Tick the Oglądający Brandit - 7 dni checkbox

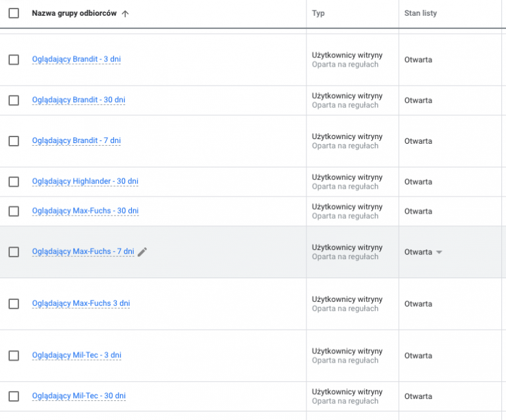[x=14, y=141]
